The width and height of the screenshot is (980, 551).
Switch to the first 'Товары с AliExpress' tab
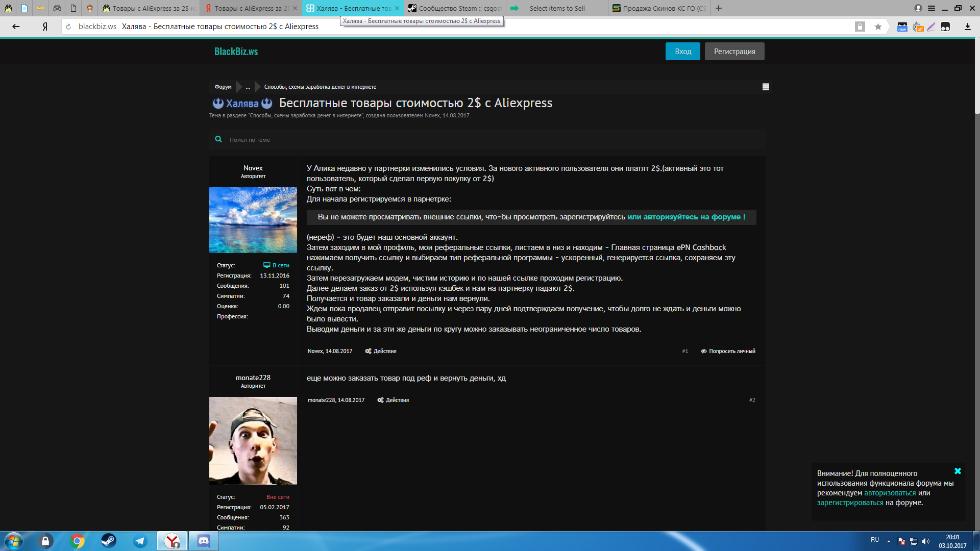(148, 8)
